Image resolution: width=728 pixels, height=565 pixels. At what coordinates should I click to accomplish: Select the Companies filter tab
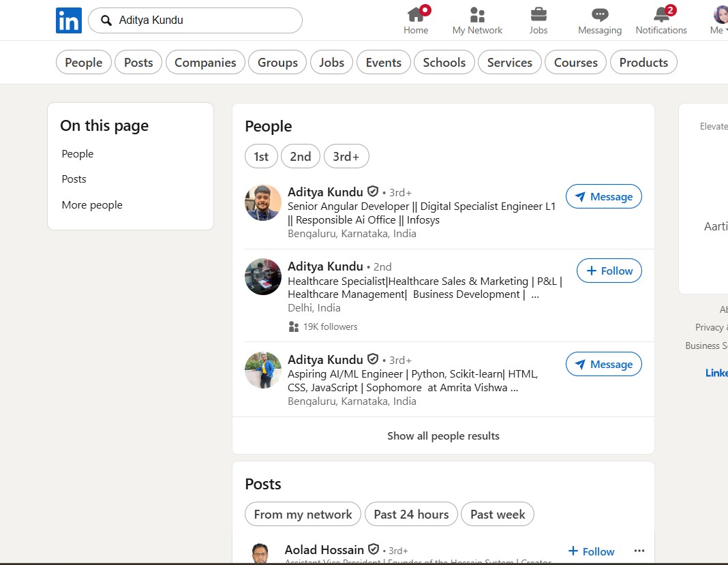pos(205,63)
